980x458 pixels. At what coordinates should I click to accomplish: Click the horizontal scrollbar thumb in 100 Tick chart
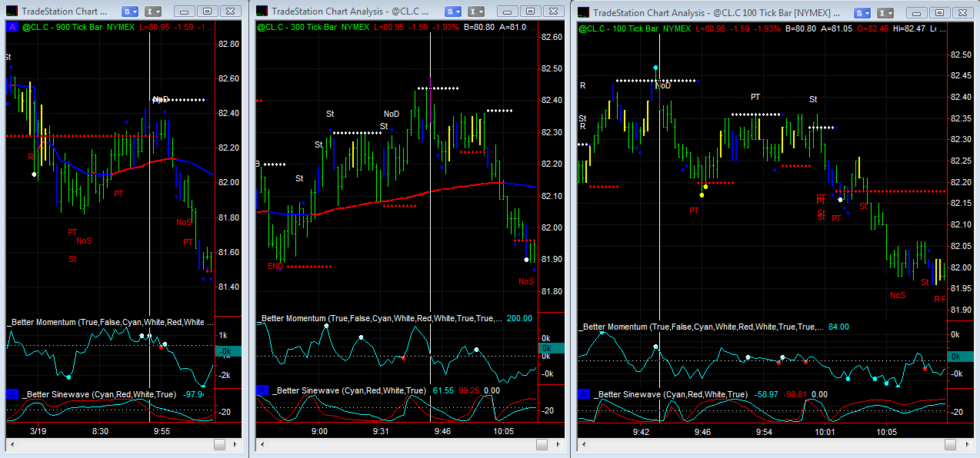tap(952, 443)
